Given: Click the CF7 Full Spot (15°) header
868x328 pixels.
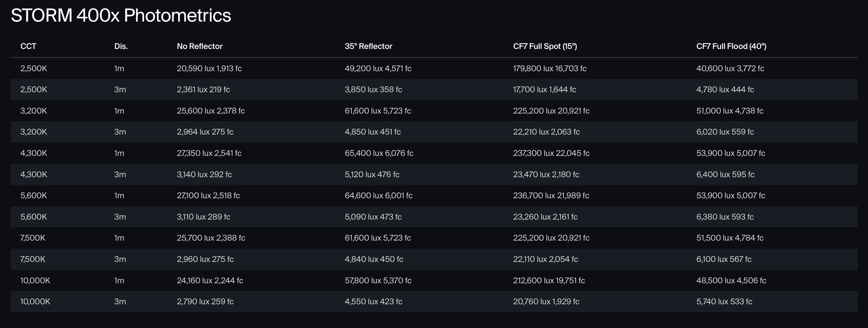Looking at the screenshot, I should coord(545,46).
